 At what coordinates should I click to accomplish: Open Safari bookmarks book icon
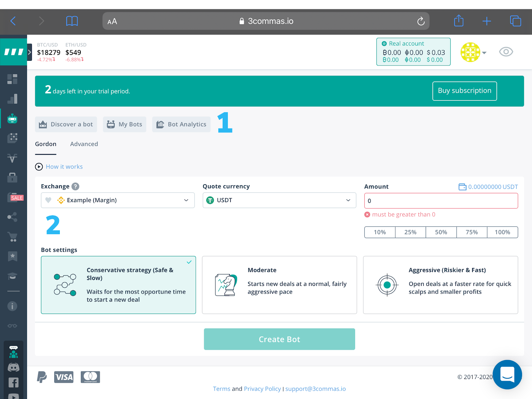(72, 21)
